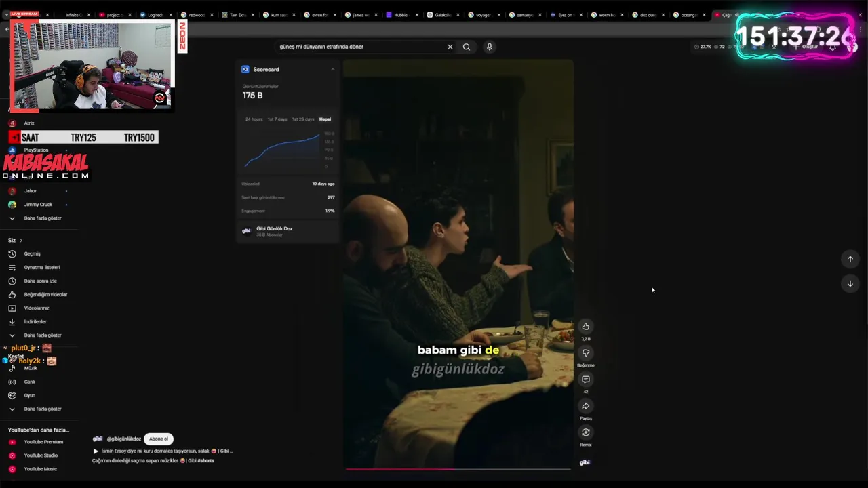868x488 pixels.
Task: Close the Hubble browser tab
Action: [x=417, y=15]
